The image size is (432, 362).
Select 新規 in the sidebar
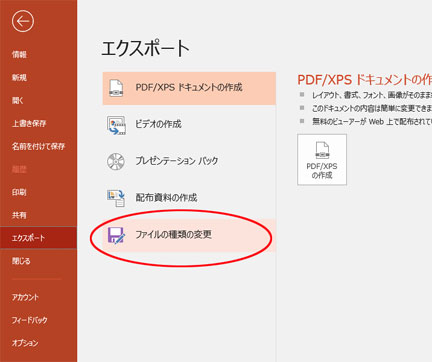(19, 77)
